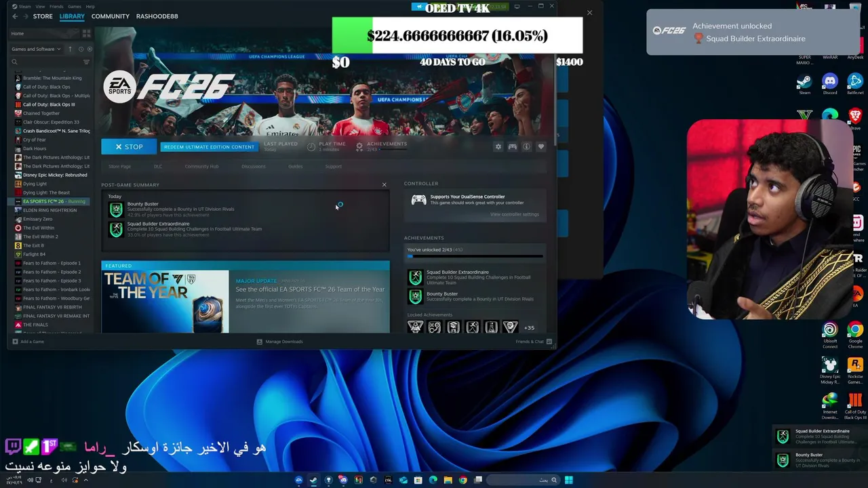
Task: Open controller layout gamepad icon
Action: point(513,146)
